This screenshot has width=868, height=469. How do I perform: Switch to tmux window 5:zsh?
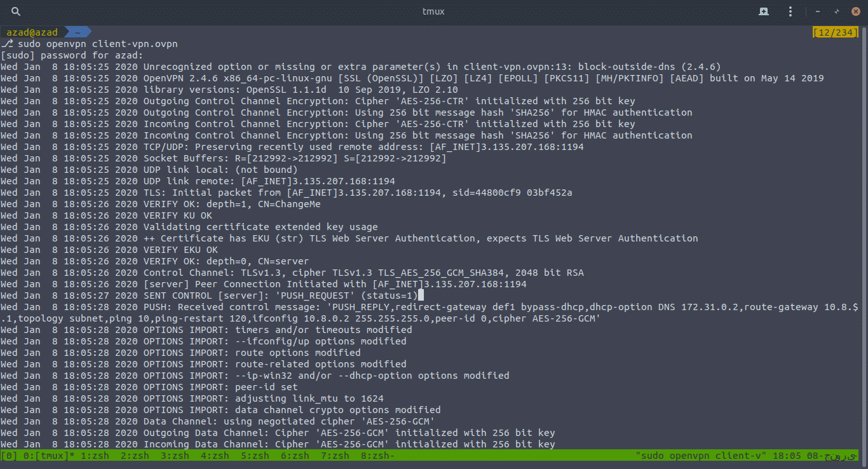(255, 456)
